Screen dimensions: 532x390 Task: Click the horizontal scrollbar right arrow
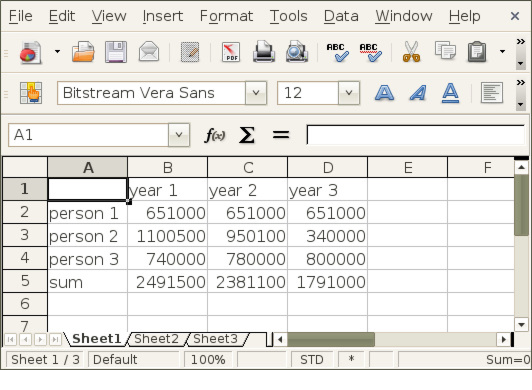click(504, 339)
